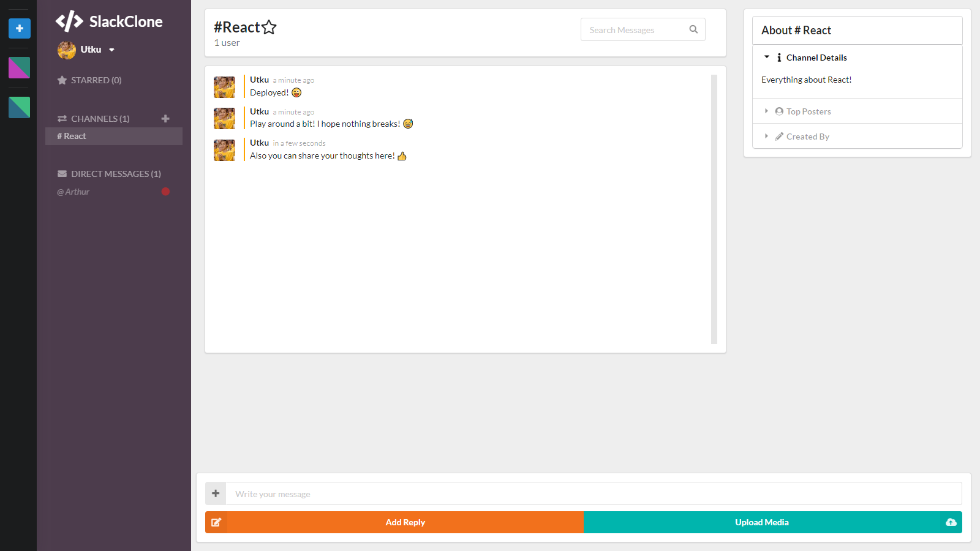Click the STARRED star icon
Screen dimensions: 980x551
62,80
